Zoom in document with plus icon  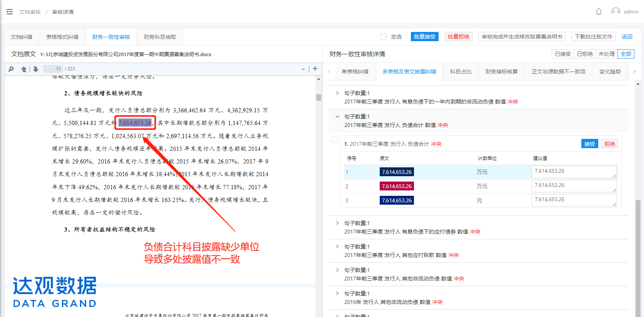(x=315, y=68)
